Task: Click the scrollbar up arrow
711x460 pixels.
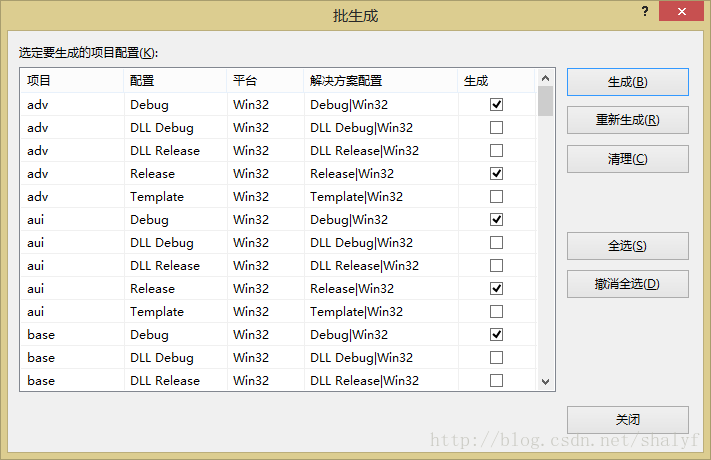Action: (x=545, y=78)
